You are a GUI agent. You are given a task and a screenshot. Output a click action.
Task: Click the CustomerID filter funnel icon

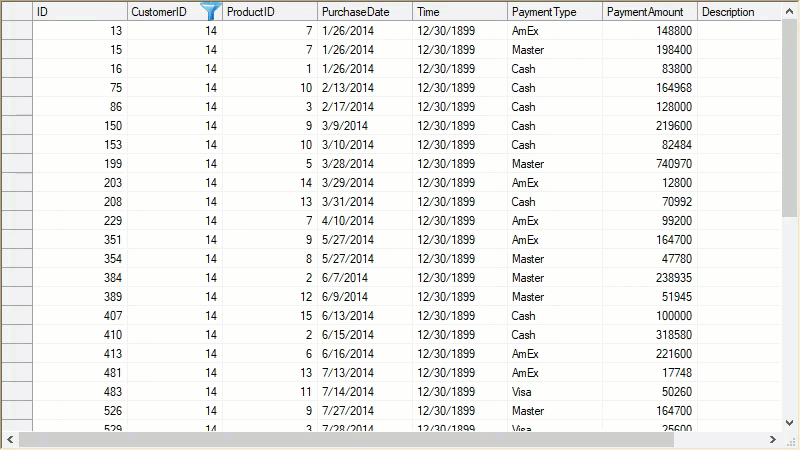click(210, 11)
